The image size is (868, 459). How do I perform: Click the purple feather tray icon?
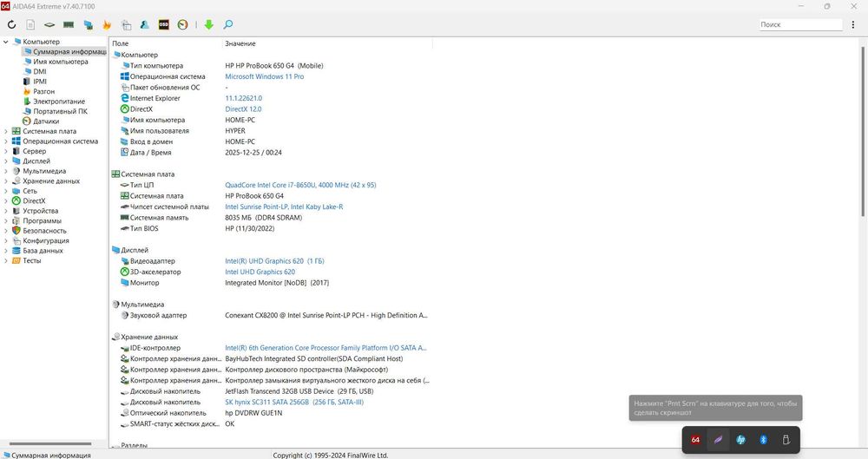pyautogui.click(x=718, y=440)
